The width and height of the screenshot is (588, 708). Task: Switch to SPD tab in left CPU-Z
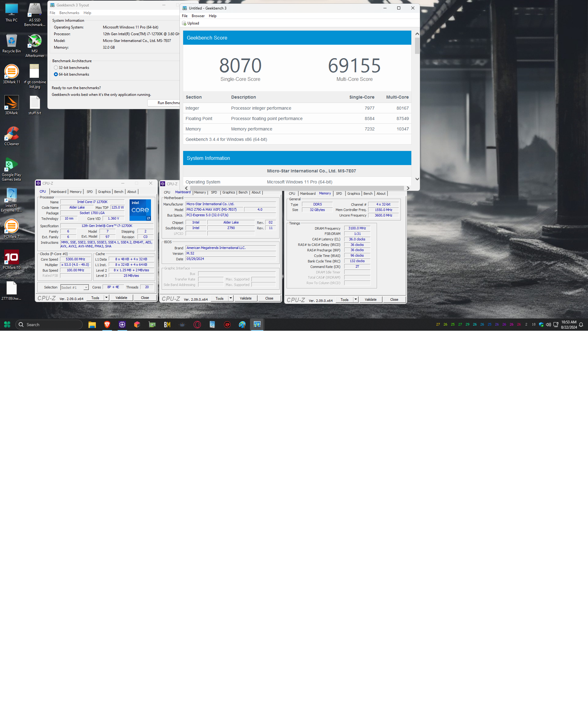coord(90,192)
